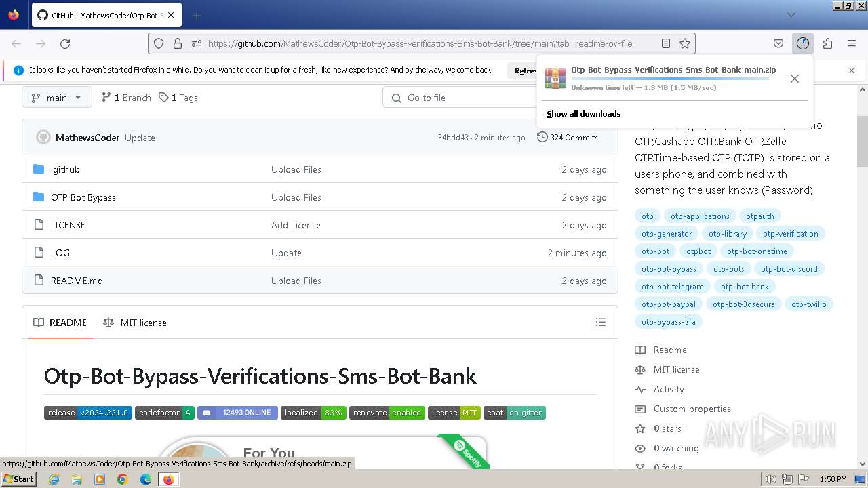This screenshot has height=488, width=868.
Task: Select the otp-bypass-2fa topic tag
Action: click(669, 322)
